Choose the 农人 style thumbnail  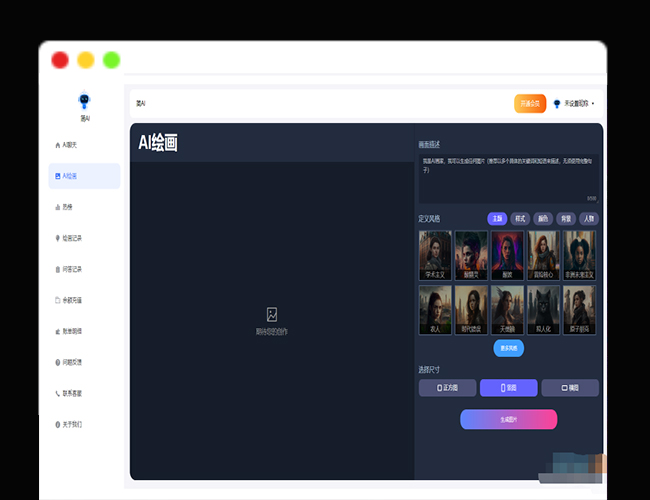pos(435,310)
